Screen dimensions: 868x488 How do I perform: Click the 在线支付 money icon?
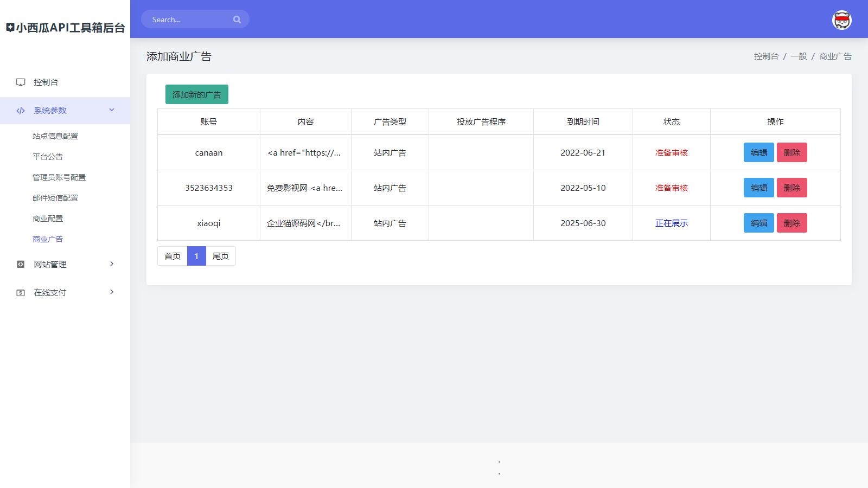pyautogui.click(x=21, y=293)
